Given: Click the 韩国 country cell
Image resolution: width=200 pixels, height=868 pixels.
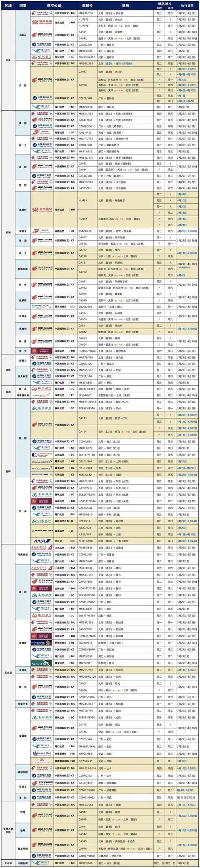Looking at the screenshot, I should (23, 439).
